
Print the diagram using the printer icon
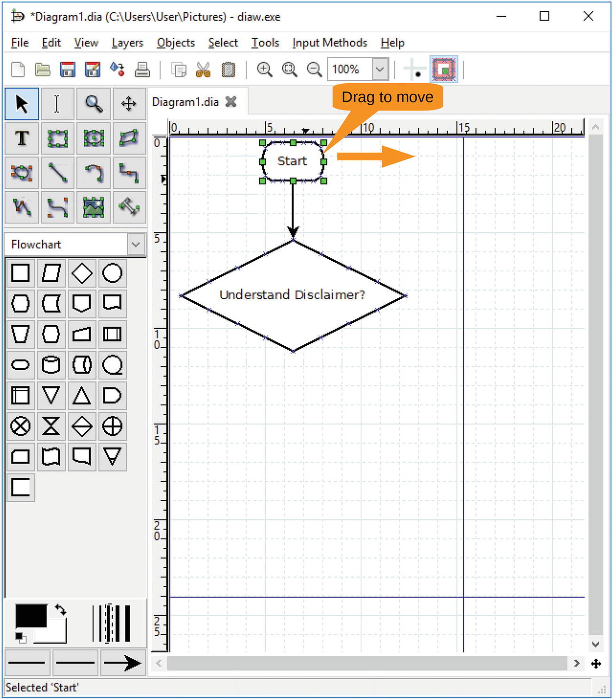point(142,70)
